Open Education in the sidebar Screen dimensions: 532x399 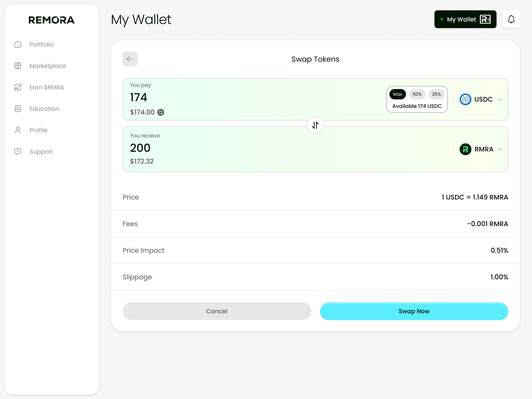[44, 109]
